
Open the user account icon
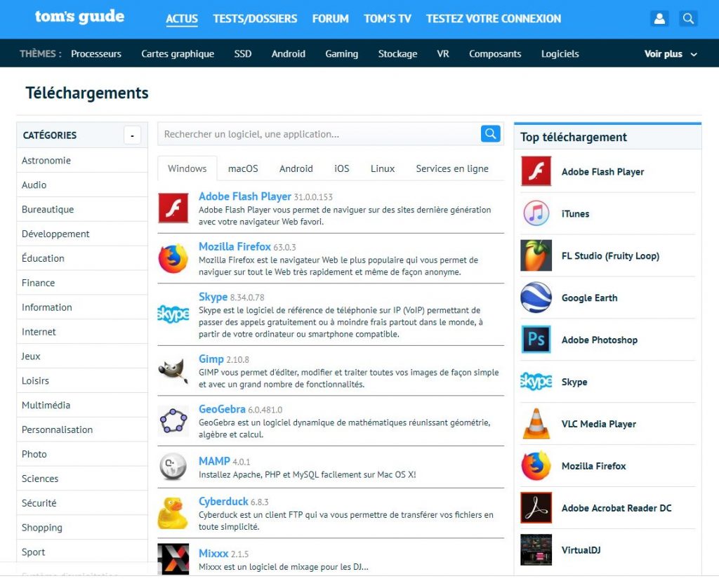[659, 18]
